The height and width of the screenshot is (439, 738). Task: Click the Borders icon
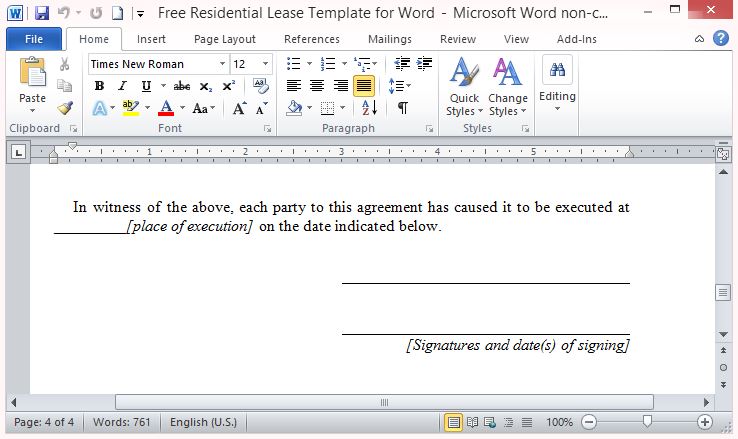click(x=328, y=108)
